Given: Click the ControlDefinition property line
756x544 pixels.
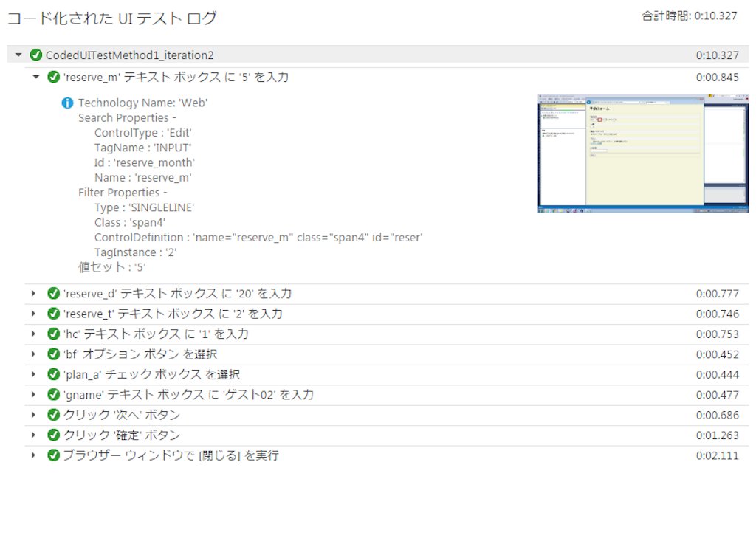Looking at the screenshot, I should point(258,237).
